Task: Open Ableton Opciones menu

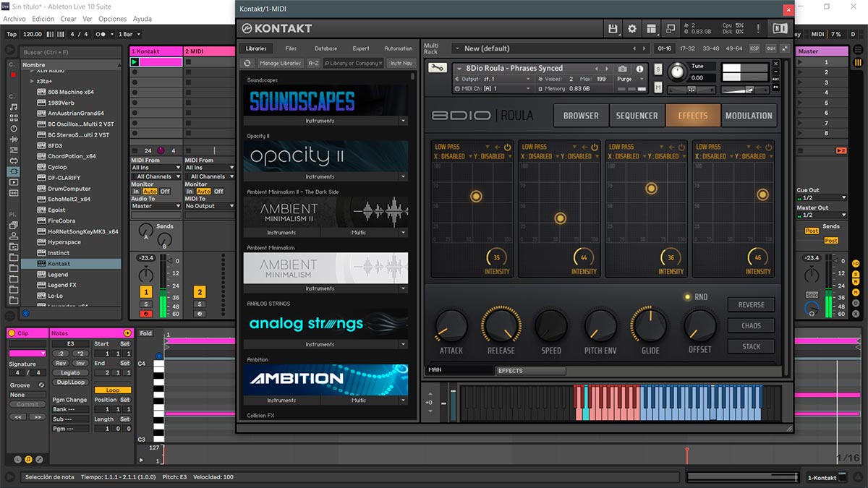Action: [112, 19]
